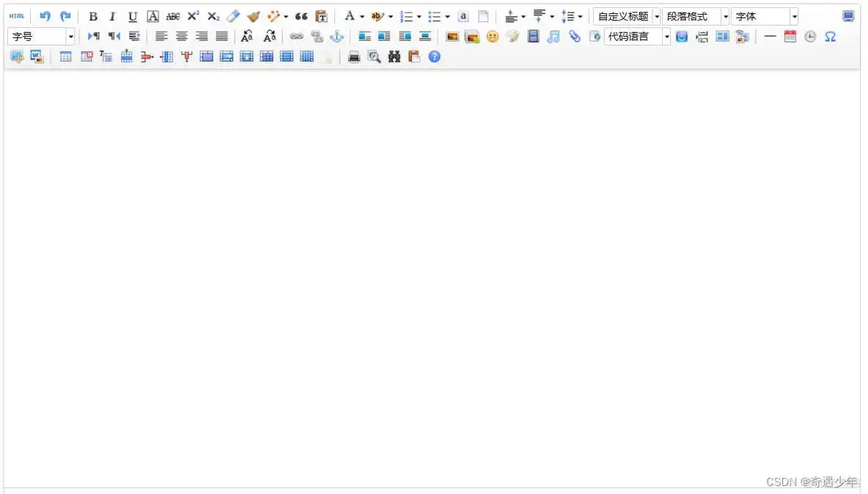Click the help question mark button
Screen dimensions: 868x494
(x=435, y=56)
